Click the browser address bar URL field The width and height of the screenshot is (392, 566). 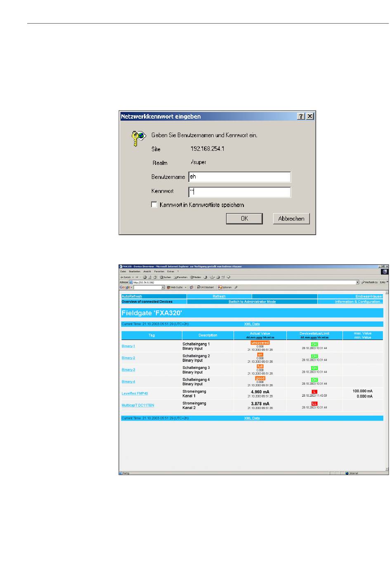click(x=243, y=282)
